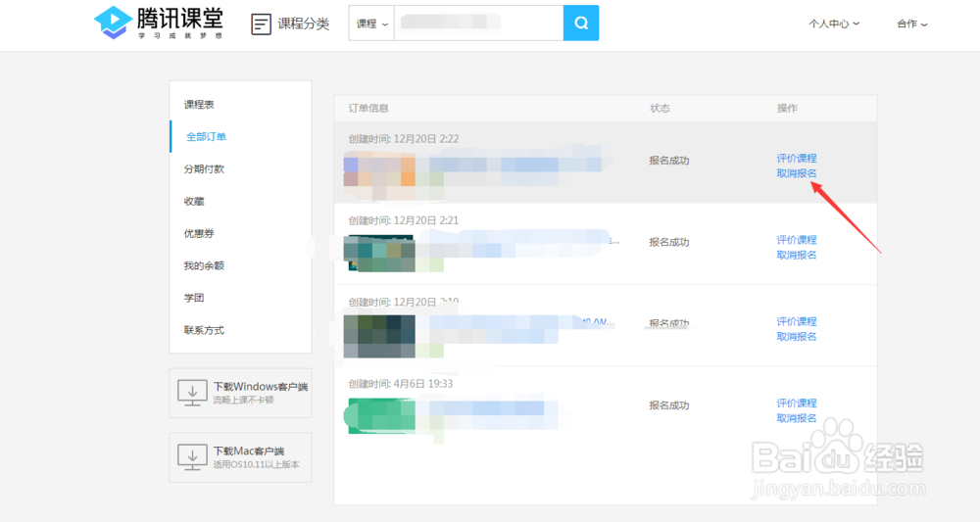Open course thumbnail of the 2:22 order

[379, 171]
